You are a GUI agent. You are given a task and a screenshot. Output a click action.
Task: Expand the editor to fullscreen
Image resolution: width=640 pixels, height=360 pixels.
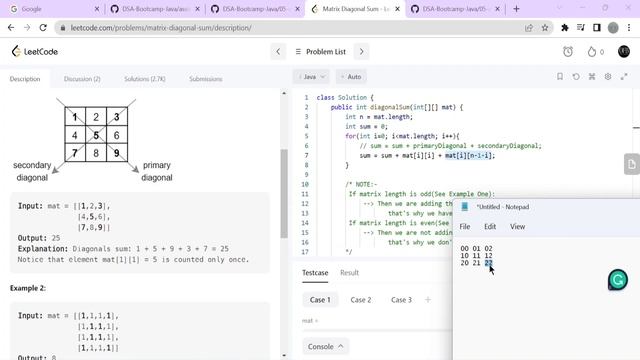(x=624, y=76)
